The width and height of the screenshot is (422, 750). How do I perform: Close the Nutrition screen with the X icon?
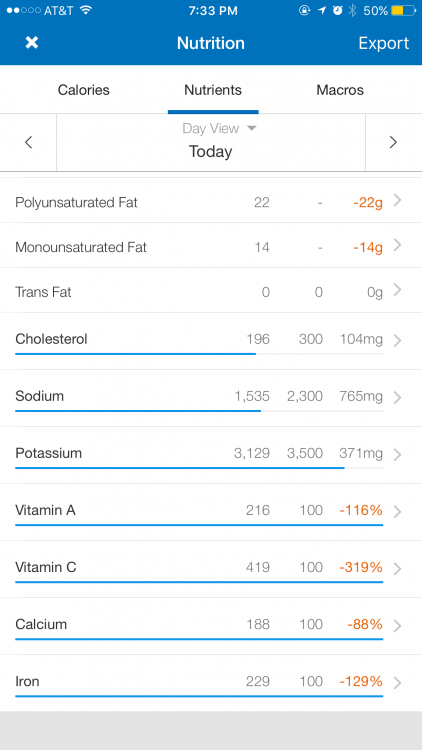32,43
